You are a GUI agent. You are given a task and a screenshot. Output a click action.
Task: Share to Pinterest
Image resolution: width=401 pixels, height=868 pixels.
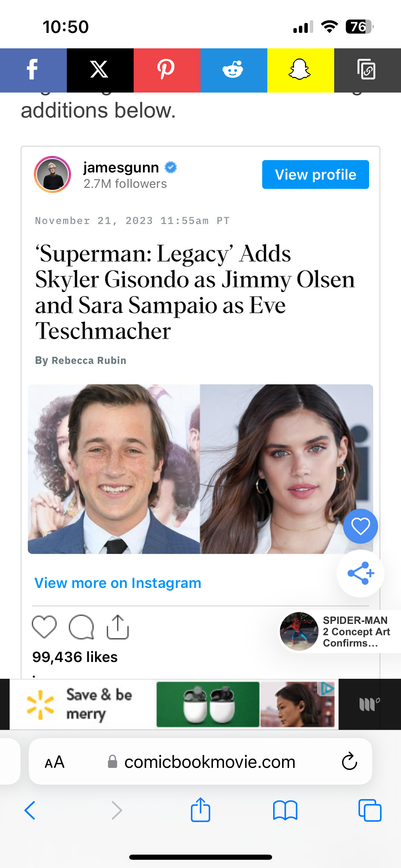(167, 70)
